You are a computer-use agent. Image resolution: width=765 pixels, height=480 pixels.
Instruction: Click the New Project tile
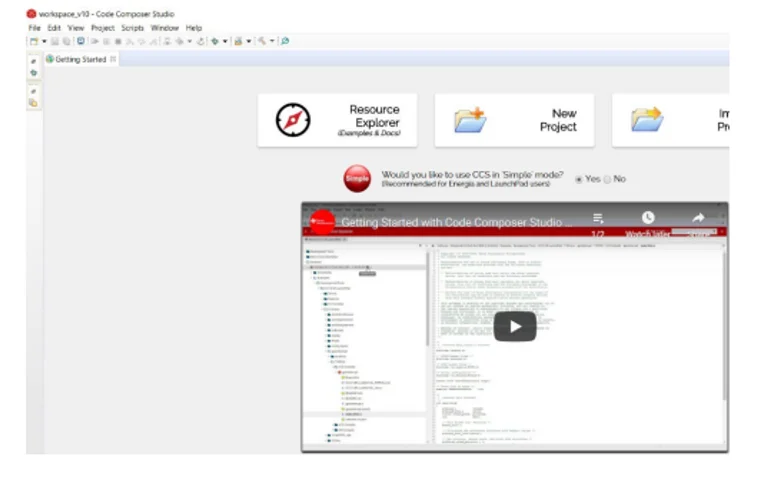click(x=514, y=120)
